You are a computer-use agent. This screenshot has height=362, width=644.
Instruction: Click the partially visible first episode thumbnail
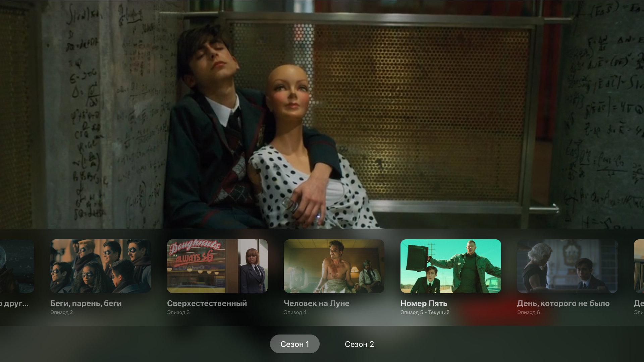(x=17, y=266)
